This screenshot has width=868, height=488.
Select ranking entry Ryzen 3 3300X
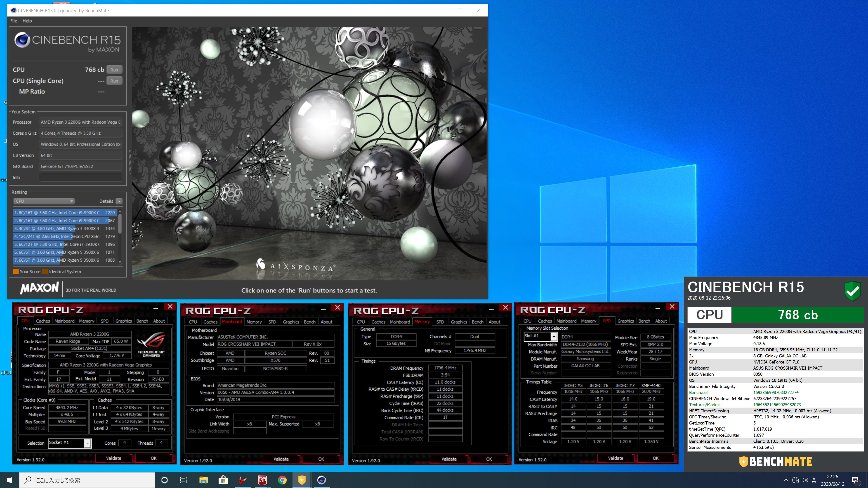click(64, 228)
